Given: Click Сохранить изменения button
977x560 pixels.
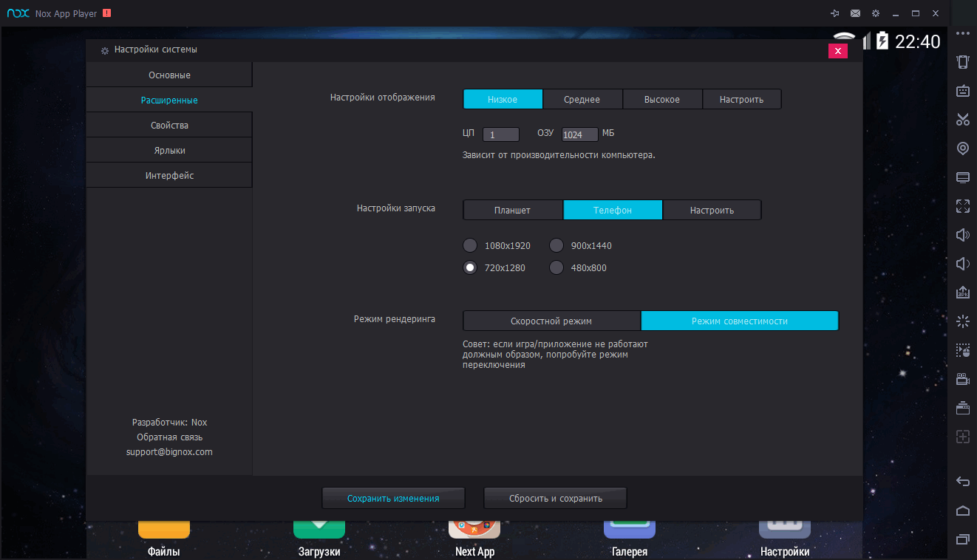Looking at the screenshot, I should pyautogui.click(x=393, y=498).
